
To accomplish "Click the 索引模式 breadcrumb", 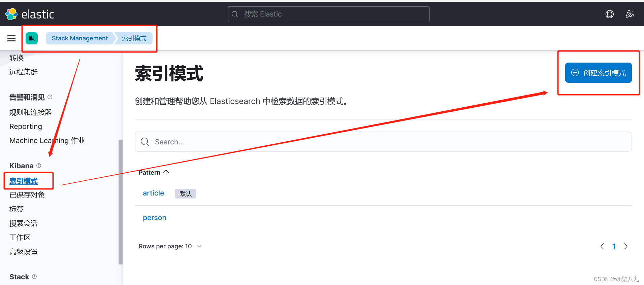I will click(134, 38).
